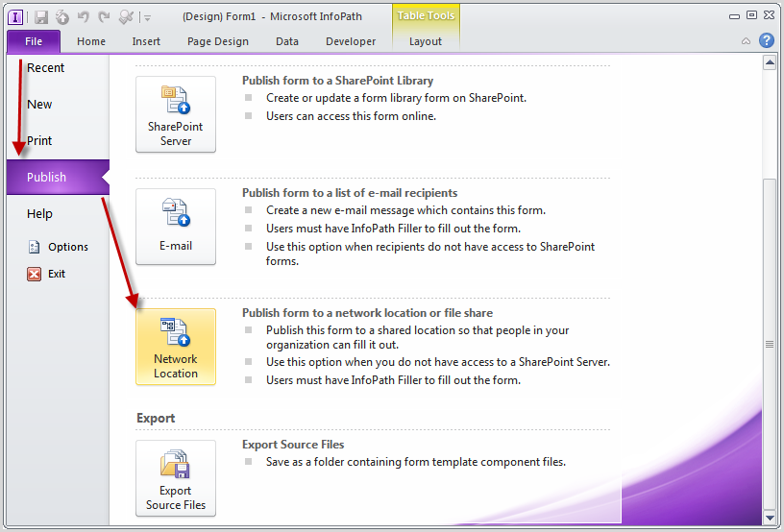The height and width of the screenshot is (532, 784).
Task: Click the '(Design) Form1 - Microsoft InfoPath' title text
Action: [x=272, y=16]
